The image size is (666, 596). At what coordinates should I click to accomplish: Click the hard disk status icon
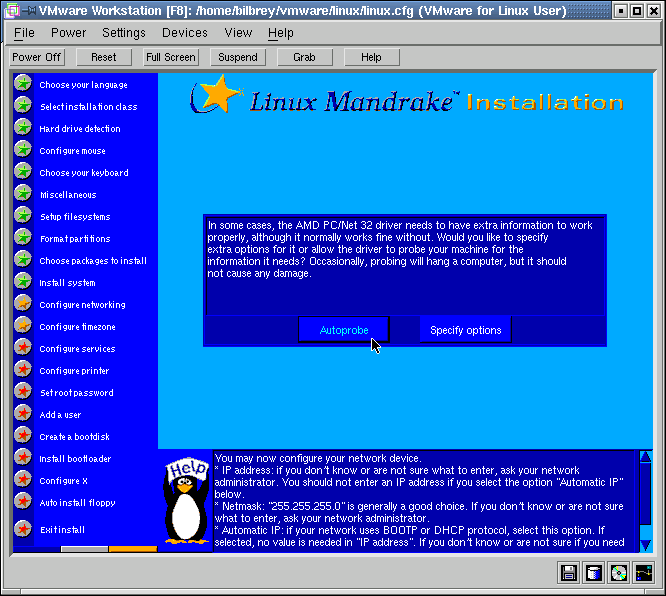pyautogui.click(x=594, y=573)
